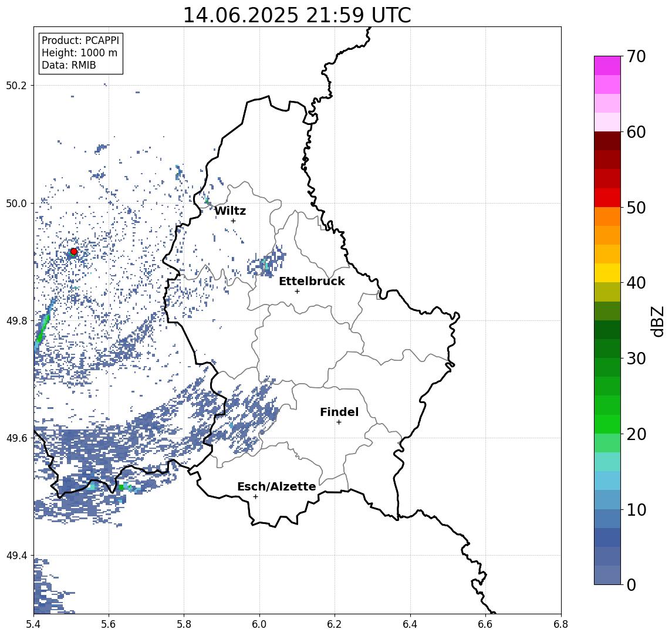The image size is (672, 636).
Task: Click the Findel location label
Action: point(339,412)
